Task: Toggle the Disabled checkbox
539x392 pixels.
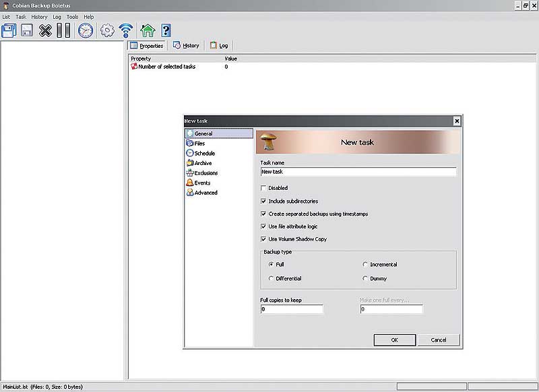Action: pos(263,188)
